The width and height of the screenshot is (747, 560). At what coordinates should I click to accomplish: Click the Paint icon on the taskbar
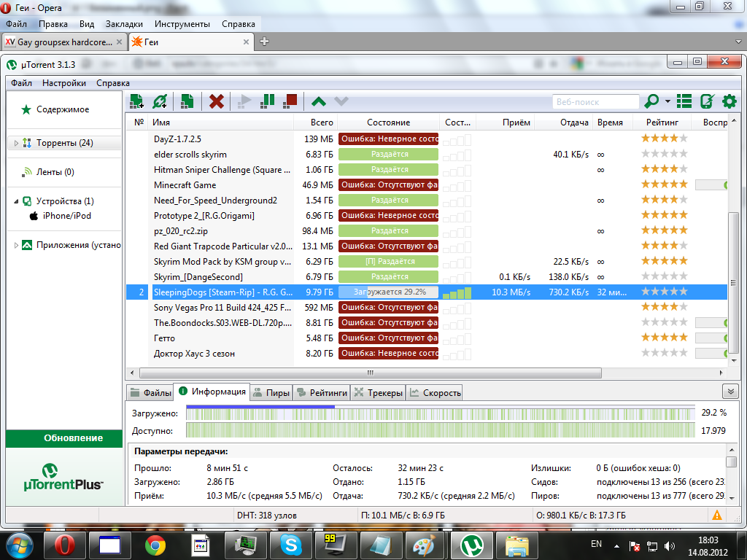(424, 545)
